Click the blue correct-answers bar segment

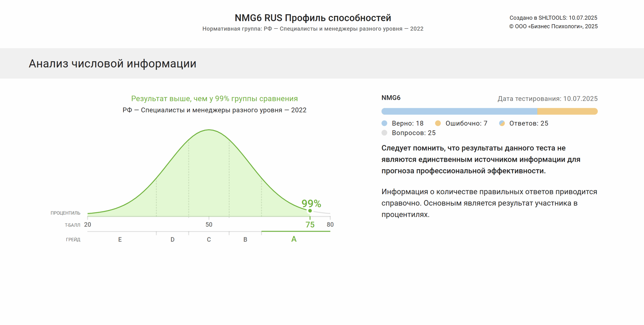pos(459,111)
